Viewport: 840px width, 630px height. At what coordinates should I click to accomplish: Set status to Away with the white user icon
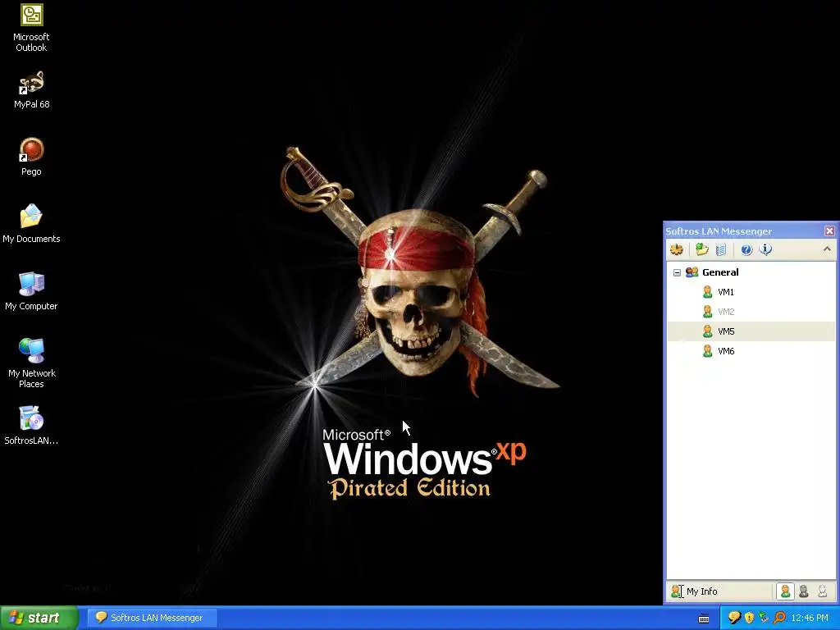click(x=822, y=591)
